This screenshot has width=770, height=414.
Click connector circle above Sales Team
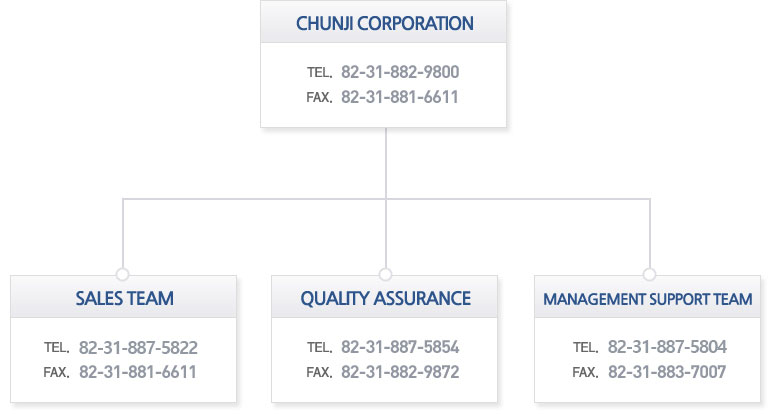(123, 274)
